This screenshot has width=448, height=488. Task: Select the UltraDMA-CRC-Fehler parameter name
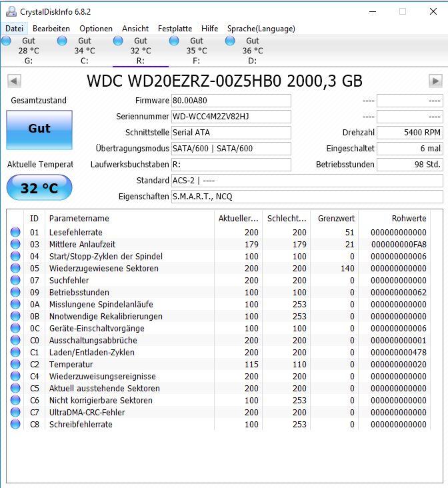[x=87, y=413]
